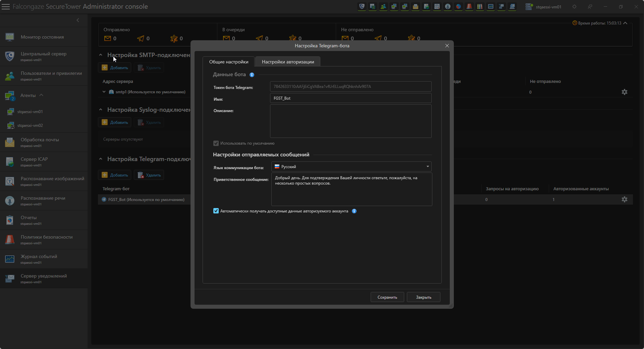Open Распознавание изображений in the sidebar
Image resolution: width=644 pixels, height=349 pixels.
(44, 181)
